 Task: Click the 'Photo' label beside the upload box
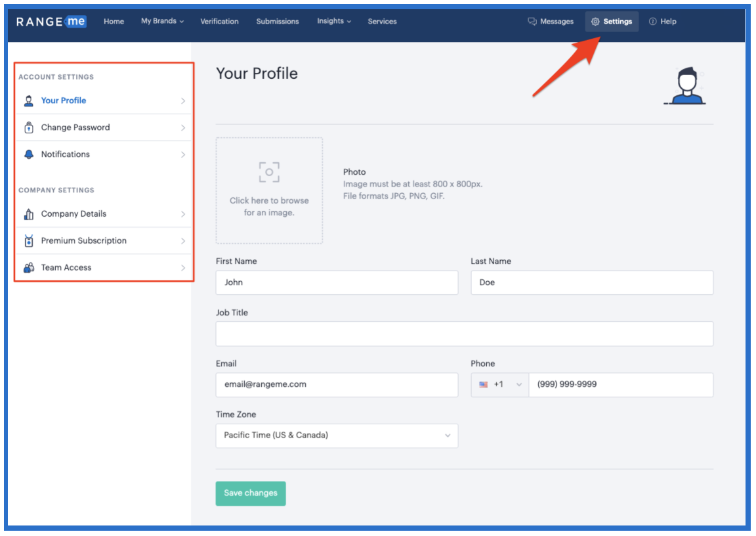pos(354,172)
